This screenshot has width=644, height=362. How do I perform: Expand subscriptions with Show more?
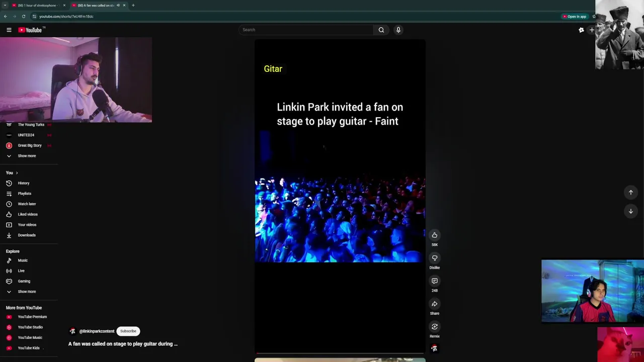29,156
